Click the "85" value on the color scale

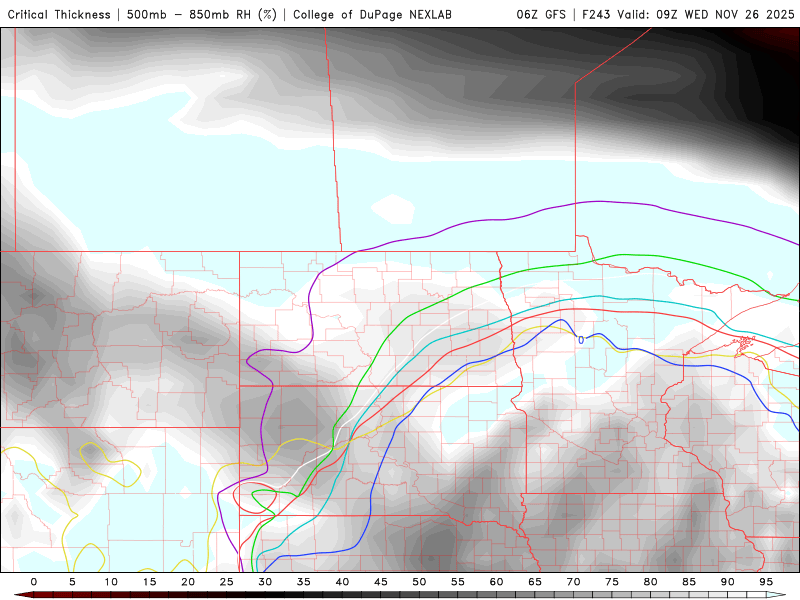click(x=689, y=582)
